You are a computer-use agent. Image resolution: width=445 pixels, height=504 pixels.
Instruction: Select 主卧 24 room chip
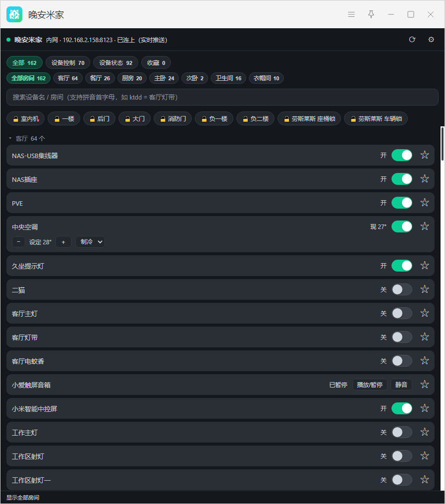(164, 78)
